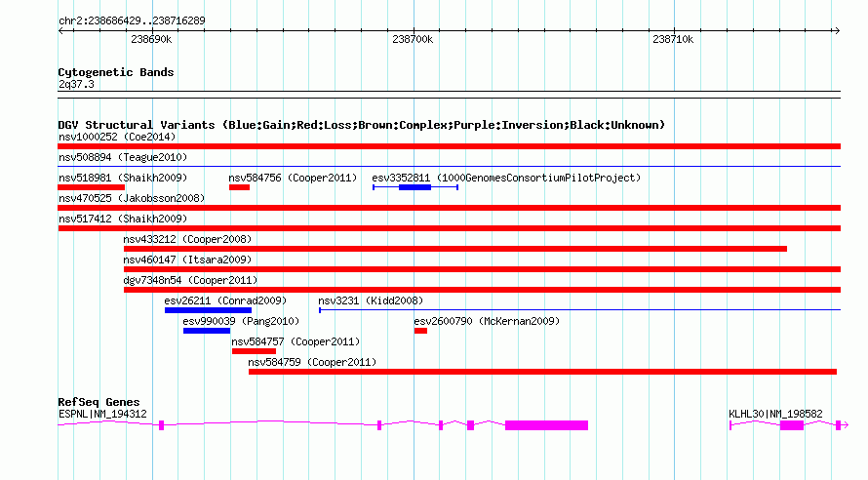Image resolution: width=868 pixels, height=480 pixels.
Task: Click the 238690k ruler tick label
Action: pos(151,39)
